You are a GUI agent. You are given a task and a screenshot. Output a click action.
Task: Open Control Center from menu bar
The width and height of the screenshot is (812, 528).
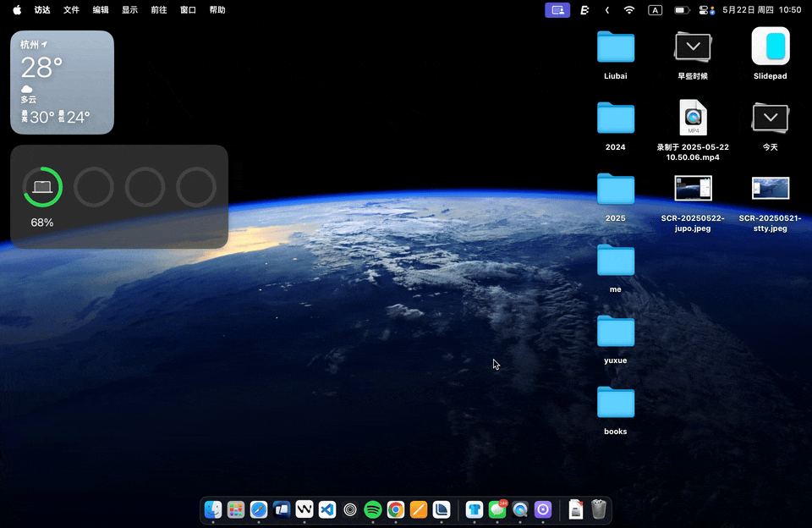706,10
